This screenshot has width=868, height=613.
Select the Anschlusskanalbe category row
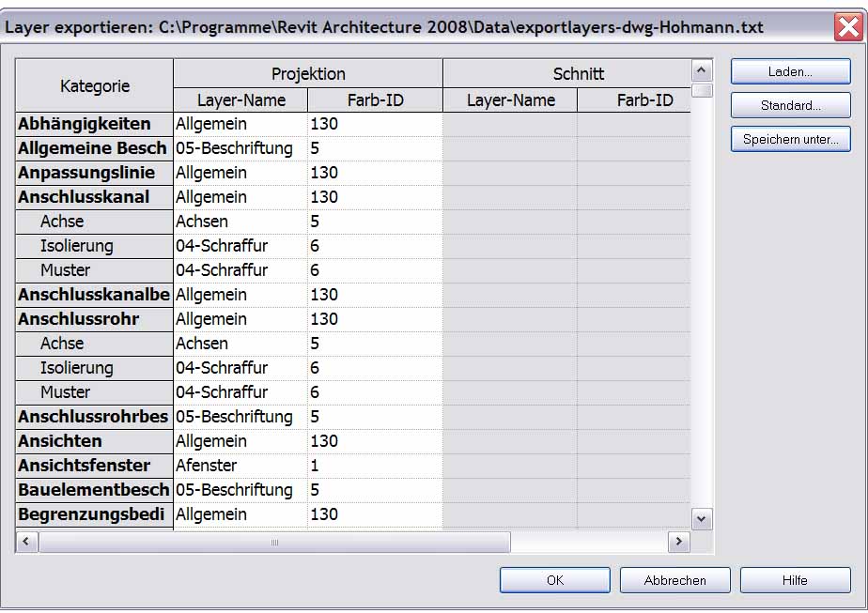point(95,295)
